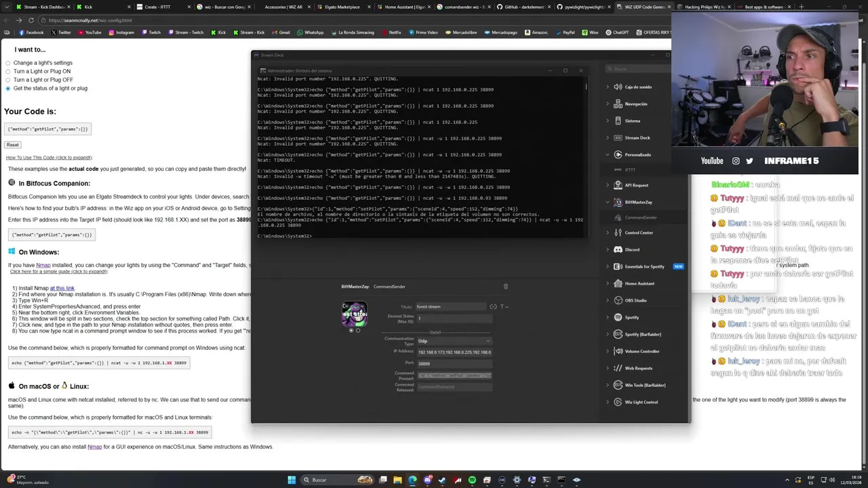This screenshot has width=868, height=488.
Task: Delete the CommandSender action with trash icon
Action: (505, 287)
